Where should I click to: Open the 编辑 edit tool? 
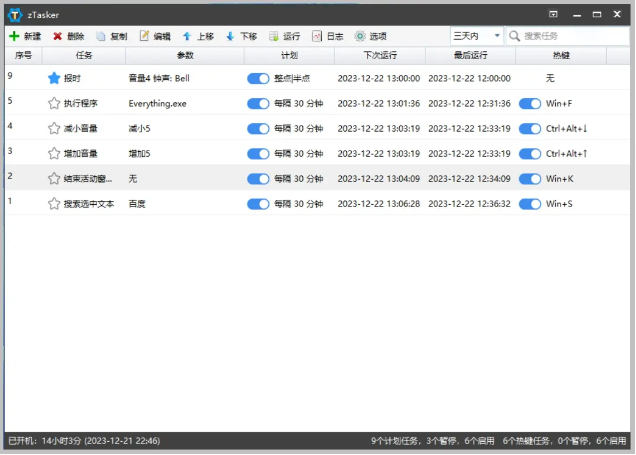tap(155, 36)
